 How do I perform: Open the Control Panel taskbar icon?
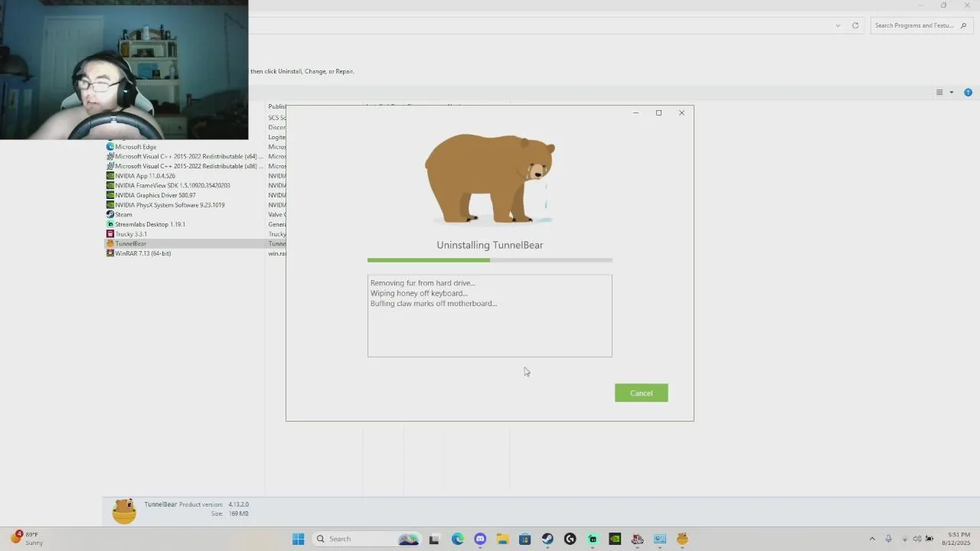660,539
